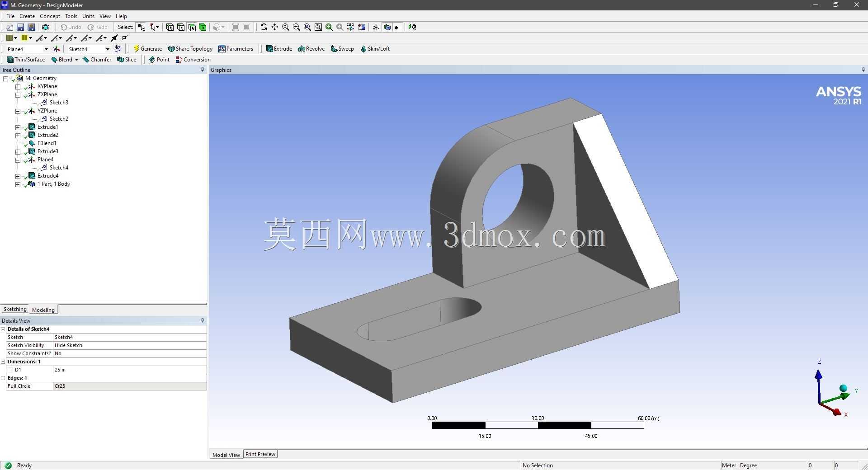Enable the edge selection filter
868x470 pixels.
pos(181,27)
